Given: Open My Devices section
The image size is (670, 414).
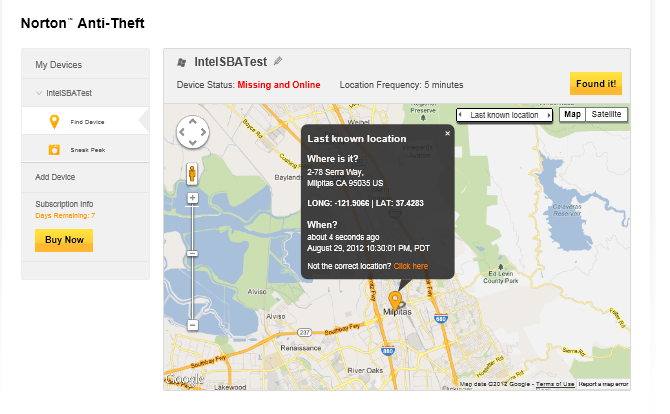Looking at the screenshot, I should click(x=59, y=65).
